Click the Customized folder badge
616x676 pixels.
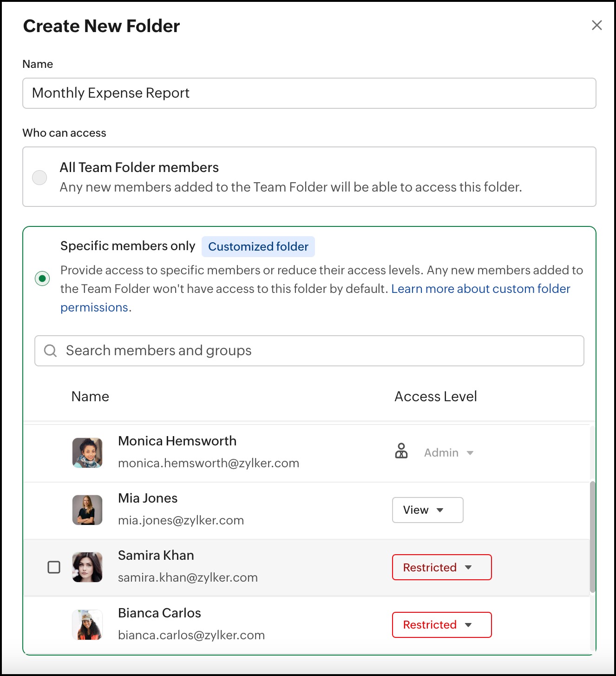258,246
